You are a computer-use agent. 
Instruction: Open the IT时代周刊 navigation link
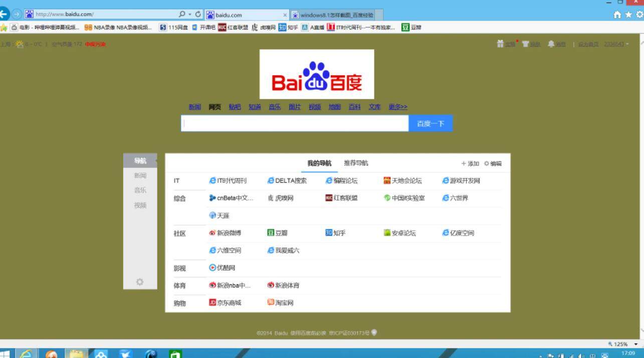pyautogui.click(x=228, y=181)
